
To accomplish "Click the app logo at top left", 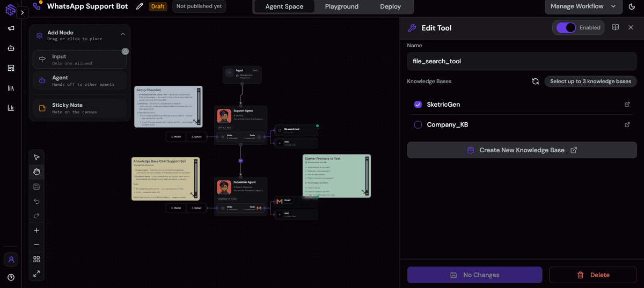I will click(x=9, y=9).
